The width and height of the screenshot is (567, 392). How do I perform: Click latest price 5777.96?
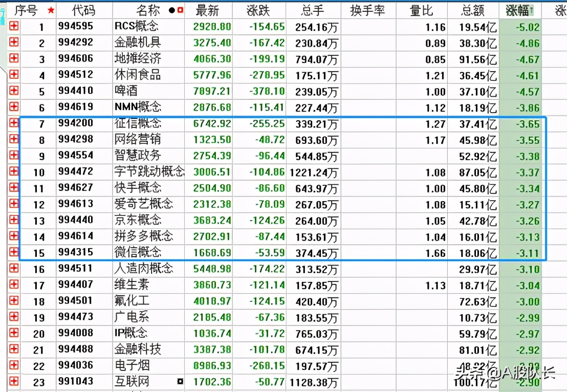(212, 75)
